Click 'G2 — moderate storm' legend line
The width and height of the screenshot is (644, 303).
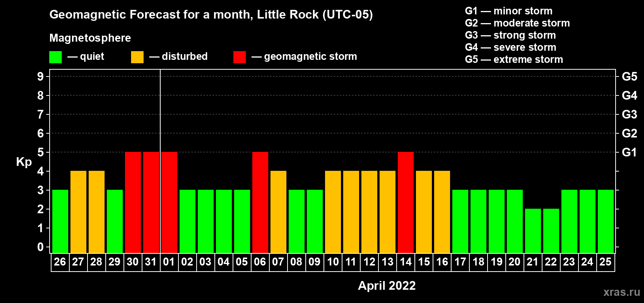click(517, 23)
